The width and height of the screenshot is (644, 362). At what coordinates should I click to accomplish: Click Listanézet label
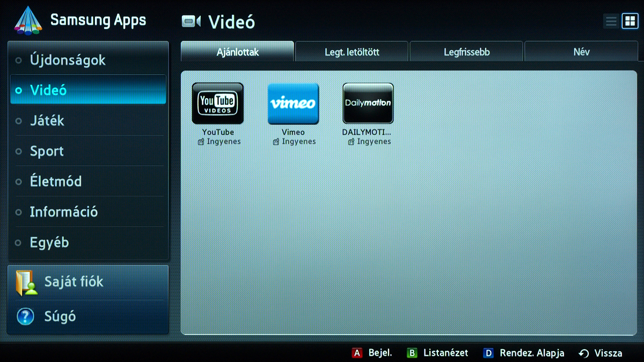[445, 353]
